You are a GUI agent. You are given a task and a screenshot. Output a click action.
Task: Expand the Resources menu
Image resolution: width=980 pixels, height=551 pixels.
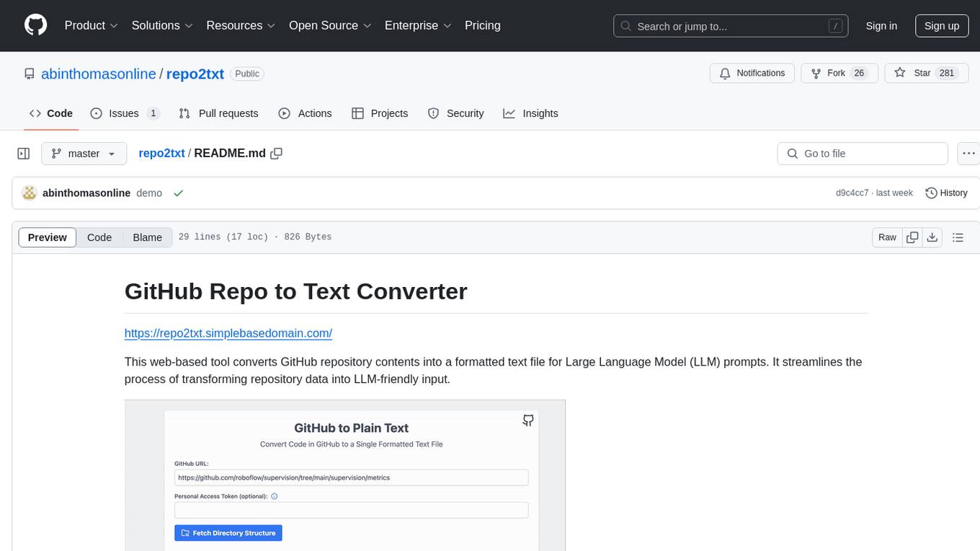241,25
